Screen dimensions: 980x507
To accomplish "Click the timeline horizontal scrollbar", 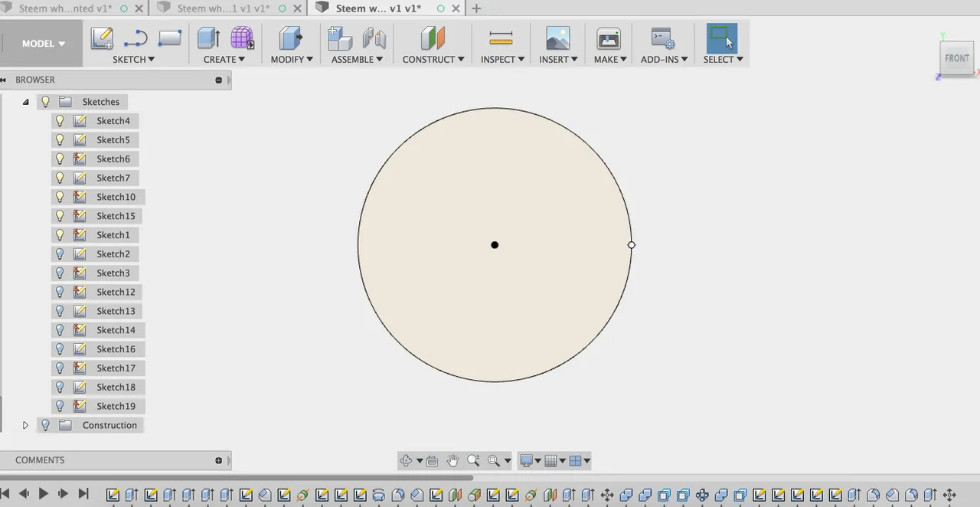I will tap(237, 478).
